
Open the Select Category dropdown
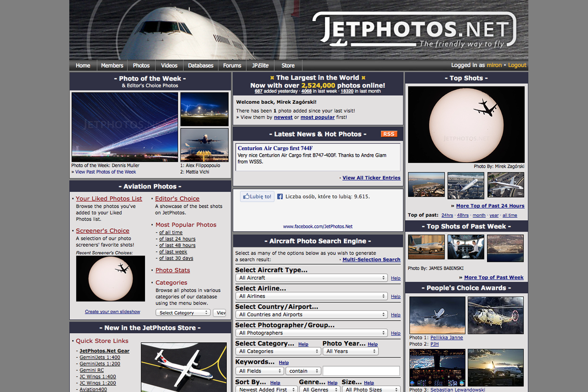tap(183, 312)
